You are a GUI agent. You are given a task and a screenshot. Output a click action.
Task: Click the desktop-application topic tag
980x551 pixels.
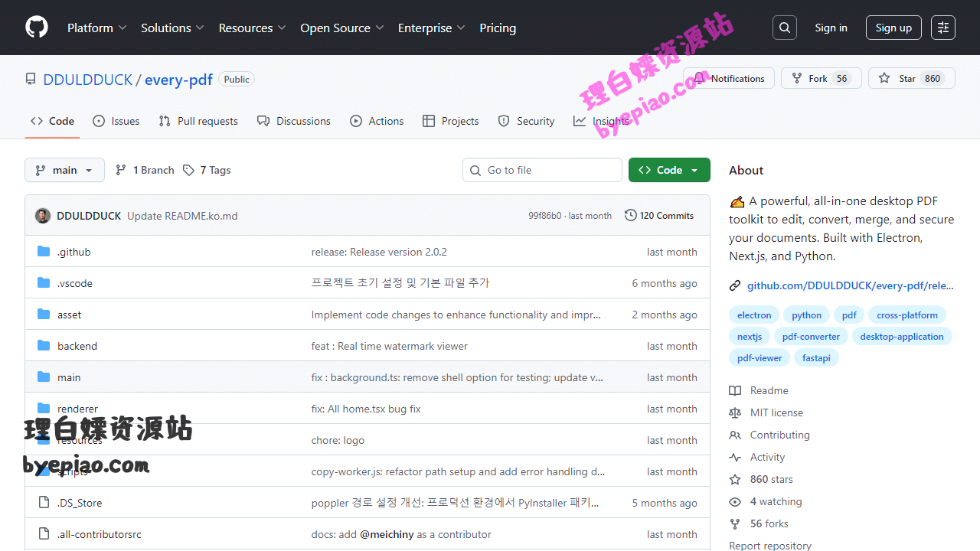point(902,337)
